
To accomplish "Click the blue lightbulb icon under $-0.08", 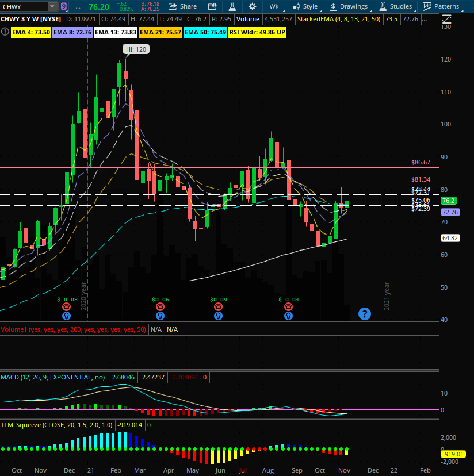I will pyautogui.click(x=66, y=316).
